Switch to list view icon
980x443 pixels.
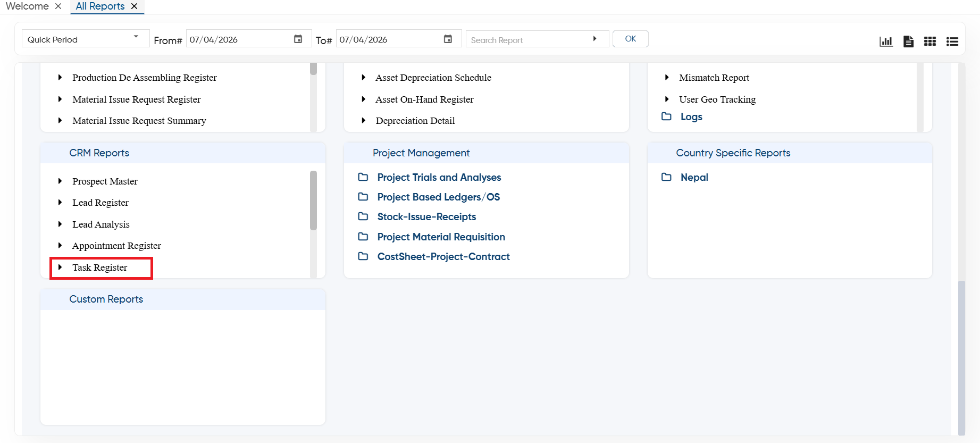(x=952, y=41)
